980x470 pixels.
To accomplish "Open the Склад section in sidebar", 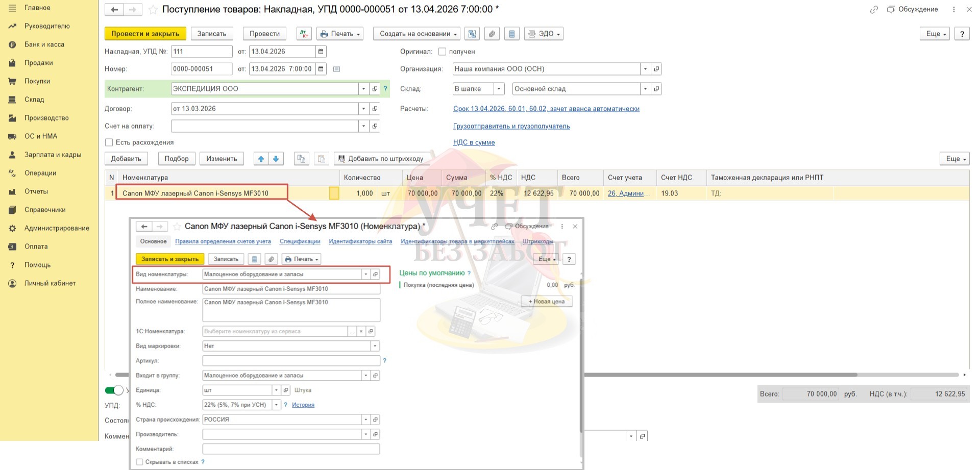I will (34, 100).
